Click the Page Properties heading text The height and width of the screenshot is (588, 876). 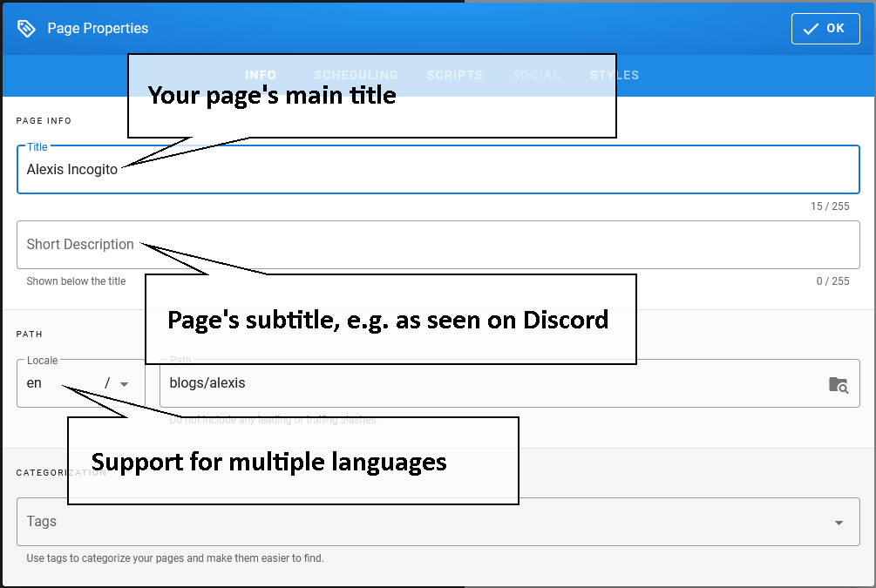pyautogui.click(x=98, y=29)
